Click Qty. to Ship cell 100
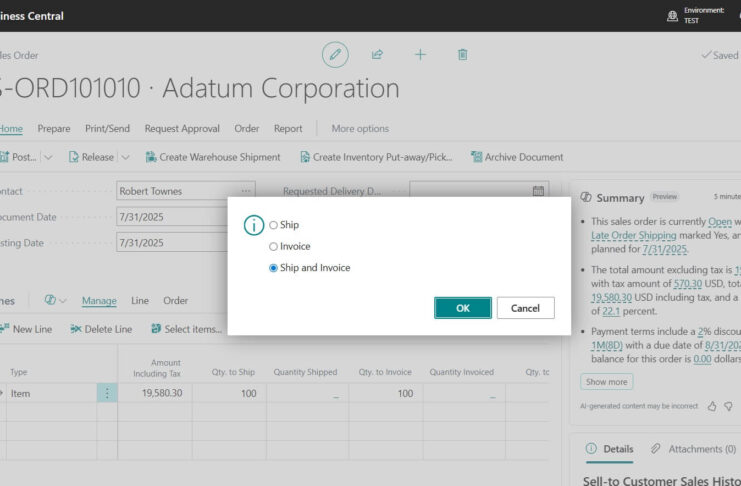The height and width of the screenshot is (486, 741). click(230, 393)
